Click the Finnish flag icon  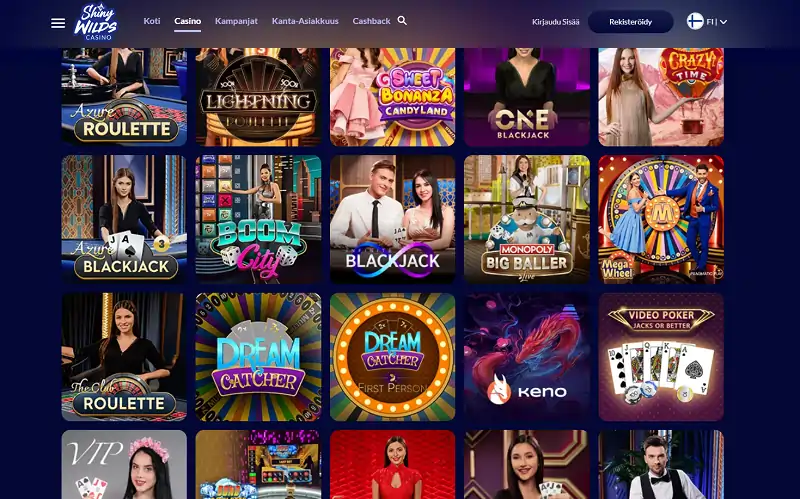(694, 21)
